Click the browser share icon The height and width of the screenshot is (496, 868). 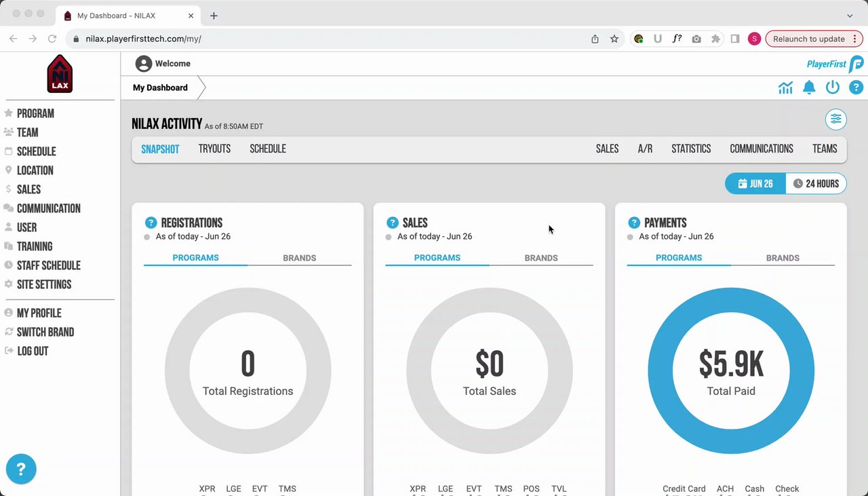(x=595, y=39)
